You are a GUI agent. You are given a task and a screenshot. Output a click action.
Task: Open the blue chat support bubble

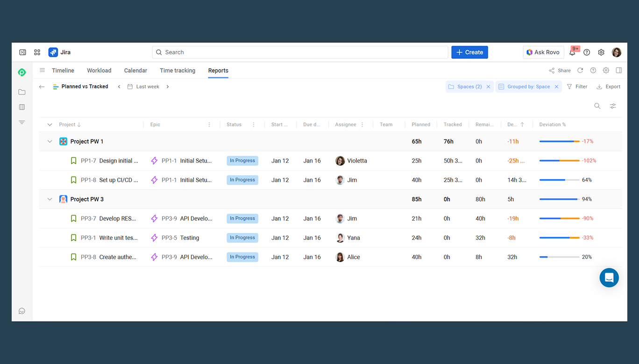pos(609,278)
